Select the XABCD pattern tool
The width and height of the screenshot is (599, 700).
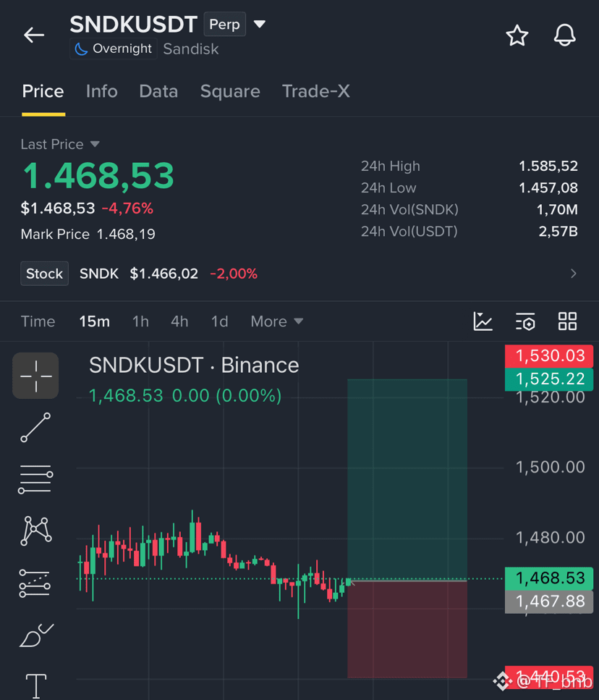click(35, 531)
